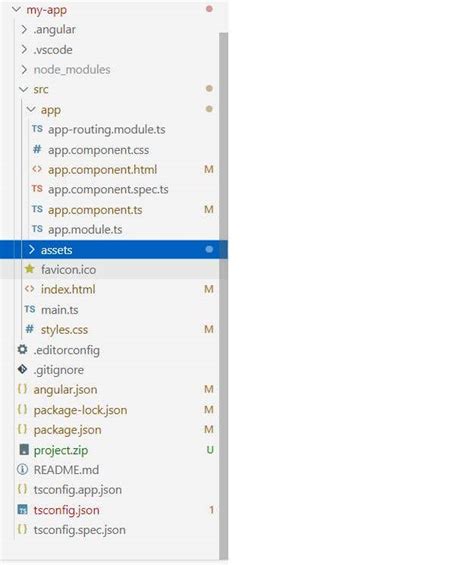Open app.component.spec.ts file
Viewport: 474px width, 565px height.
click(108, 190)
